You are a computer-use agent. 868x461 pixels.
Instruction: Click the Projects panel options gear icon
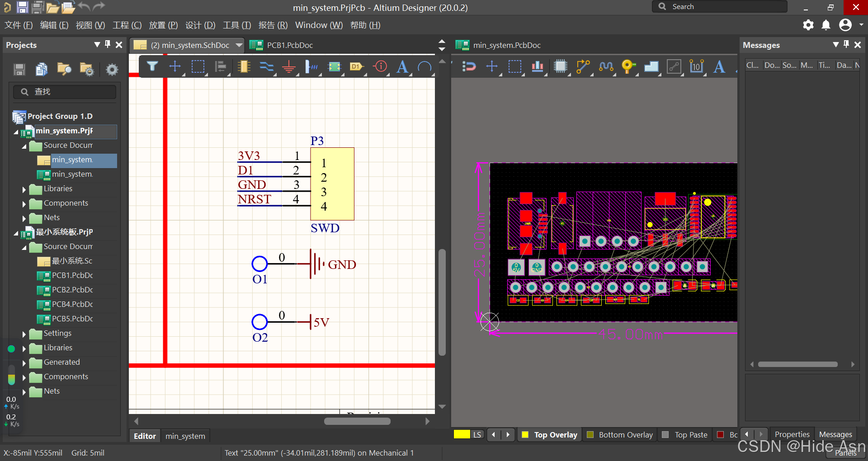[x=112, y=69]
